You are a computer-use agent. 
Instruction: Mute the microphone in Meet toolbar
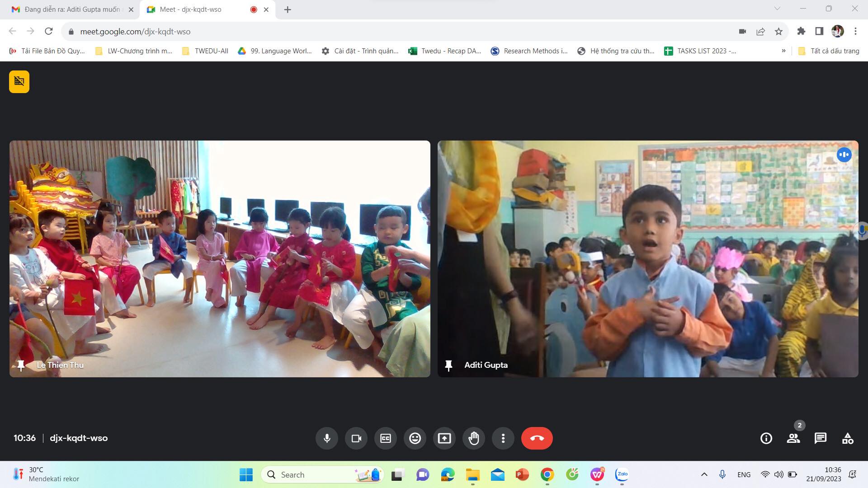327,438
